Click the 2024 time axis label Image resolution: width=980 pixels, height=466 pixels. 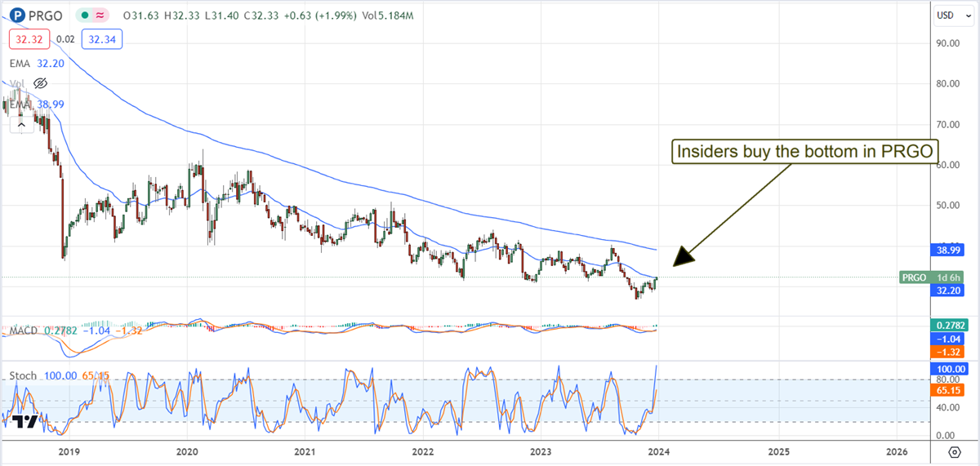pyautogui.click(x=658, y=450)
